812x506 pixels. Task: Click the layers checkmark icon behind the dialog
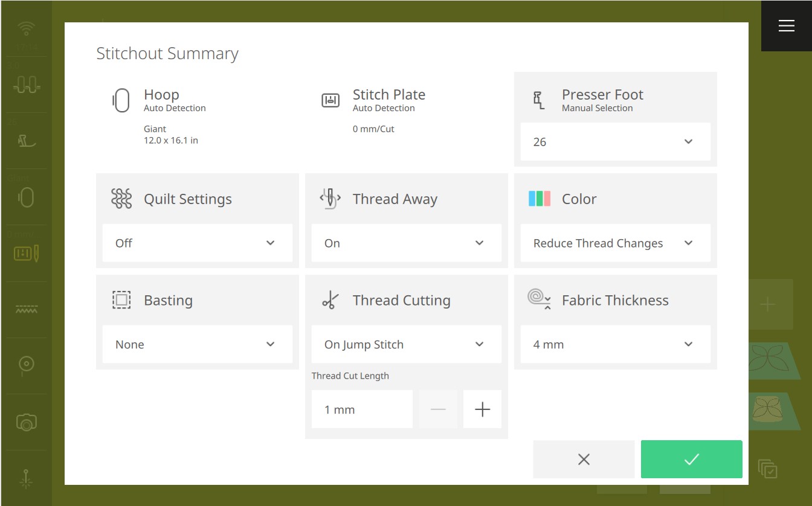coord(767,469)
